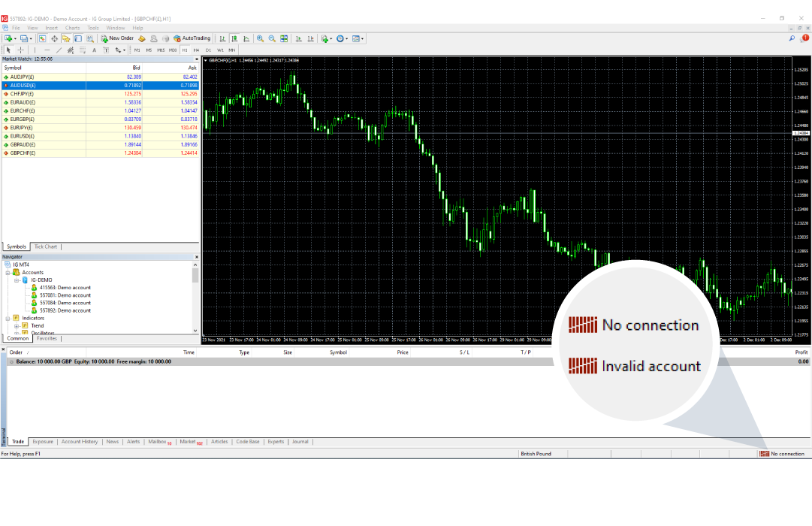Sort trades by Profit column header
812x526 pixels.
click(801, 352)
